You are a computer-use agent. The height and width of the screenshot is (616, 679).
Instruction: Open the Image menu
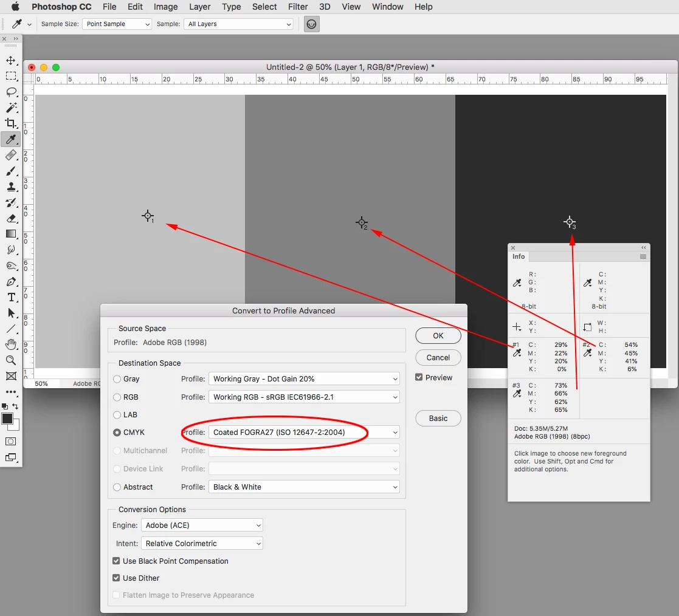166,7
